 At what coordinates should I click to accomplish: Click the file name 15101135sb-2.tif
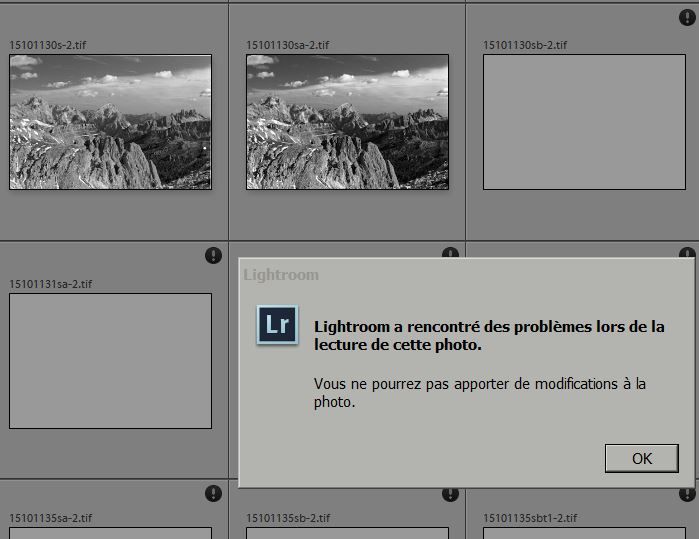click(x=288, y=518)
